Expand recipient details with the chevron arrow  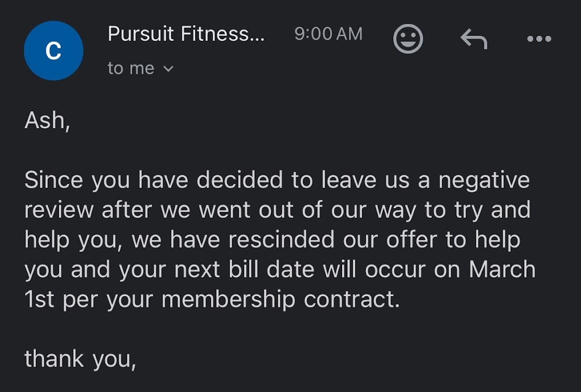tap(169, 69)
